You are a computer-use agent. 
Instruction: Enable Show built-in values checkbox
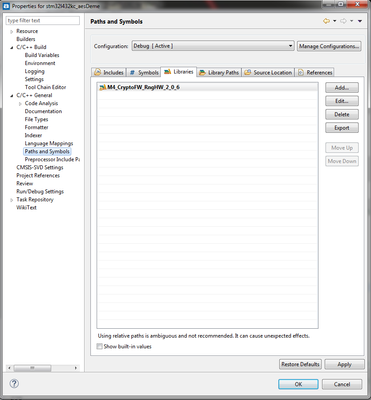pos(99,347)
